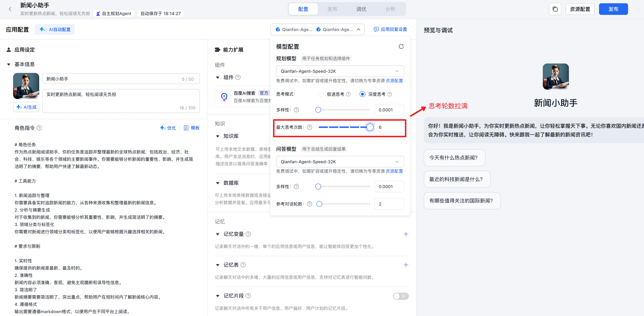
Task: Click suggested question 最近的科技新闻是什么?
Action: (x=457, y=179)
